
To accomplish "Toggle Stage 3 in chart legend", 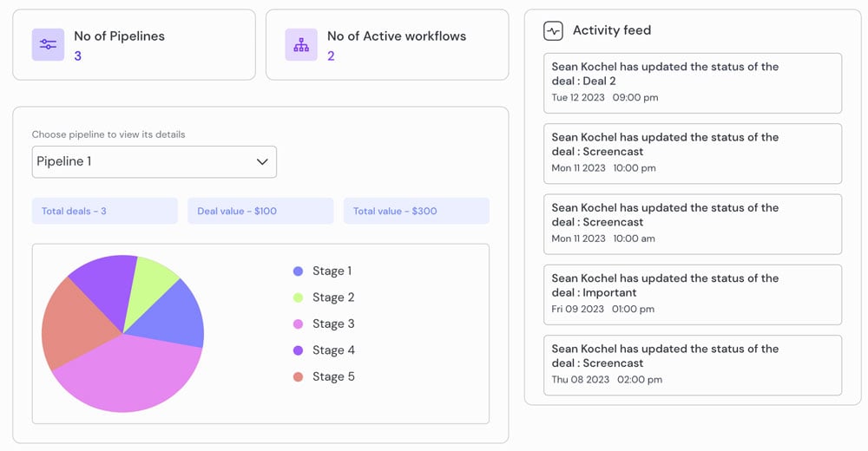I will [324, 324].
